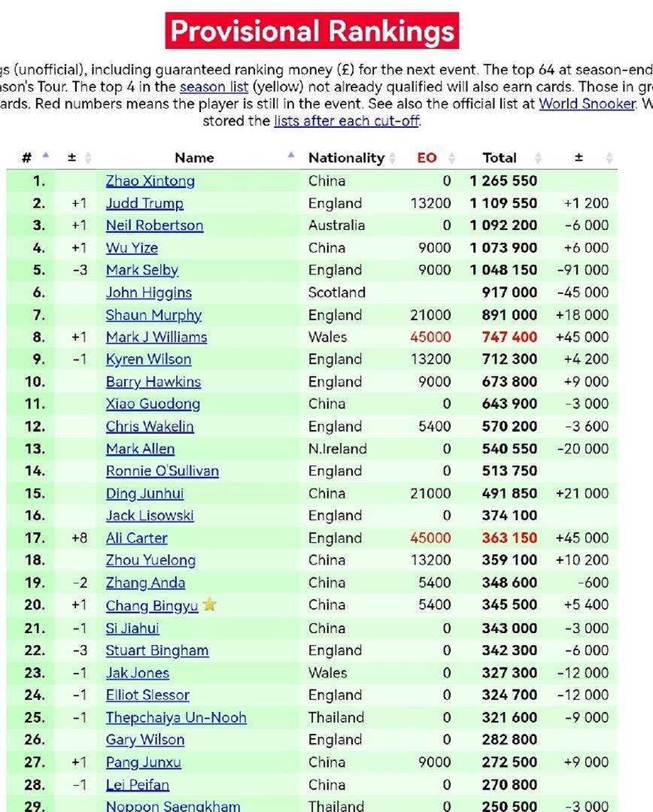Viewport: 653px width, 812px height.
Task: Sort by the # rank column arrow
Action: pos(46,155)
